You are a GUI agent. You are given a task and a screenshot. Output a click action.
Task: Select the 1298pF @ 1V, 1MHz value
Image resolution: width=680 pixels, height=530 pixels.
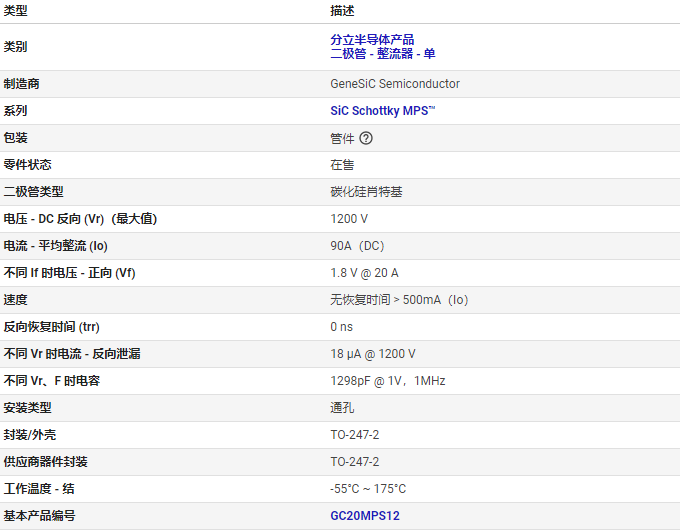388,381
